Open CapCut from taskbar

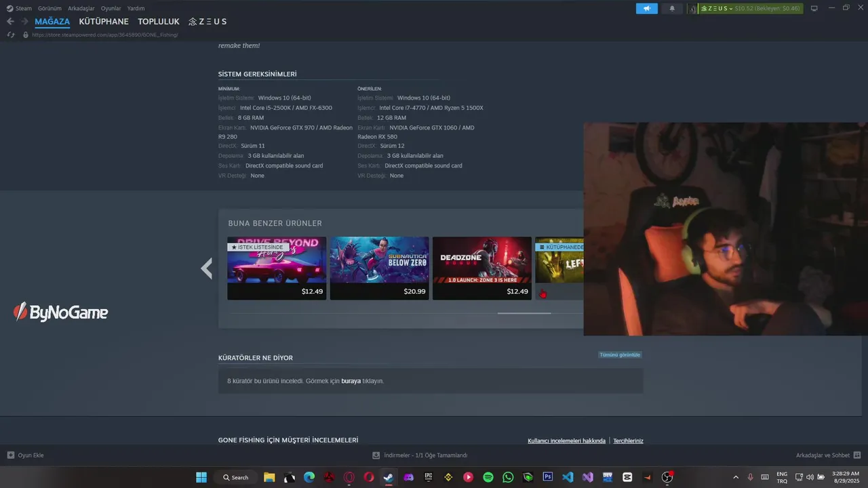(x=627, y=477)
